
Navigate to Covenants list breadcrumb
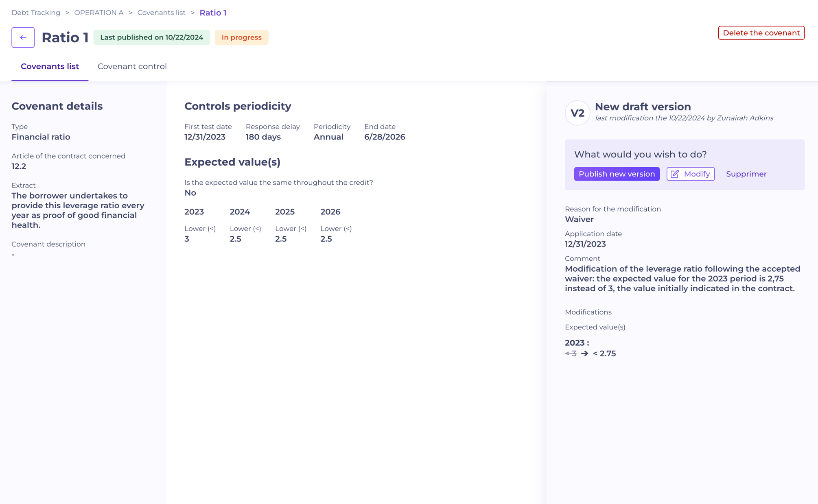161,13
